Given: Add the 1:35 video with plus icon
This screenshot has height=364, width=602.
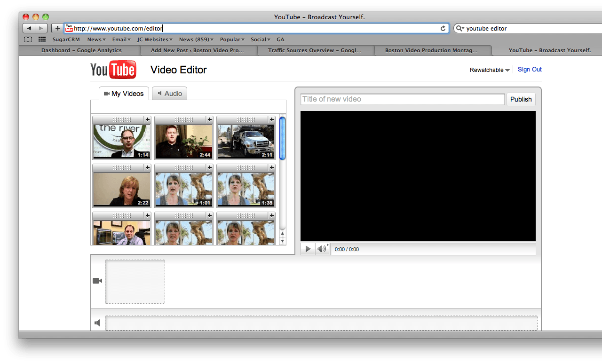Looking at the screenshot, I should pyautogui.click(x=271, y=167).
